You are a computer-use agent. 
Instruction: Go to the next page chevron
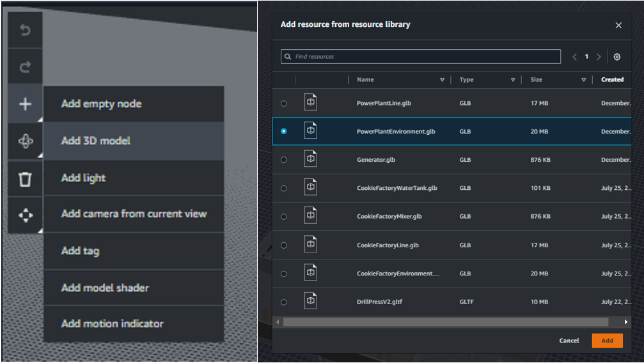coord(599,57)
